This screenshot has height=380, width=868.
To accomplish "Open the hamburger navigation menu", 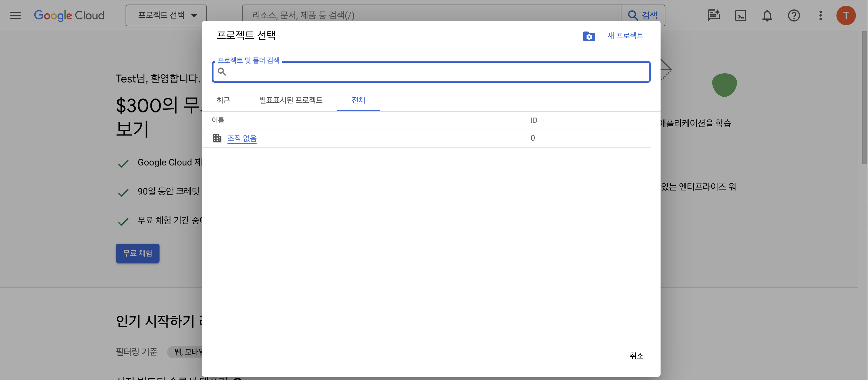I will tap(15, 15).
